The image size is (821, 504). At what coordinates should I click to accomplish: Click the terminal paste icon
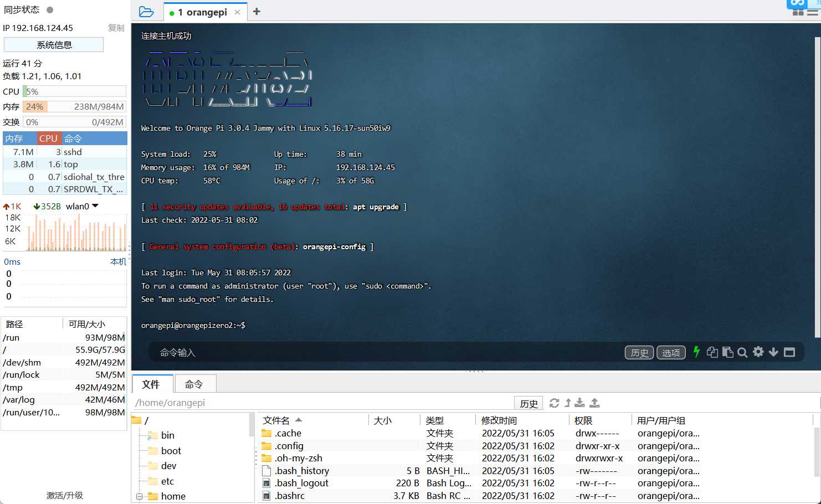(x=728, y=352)
